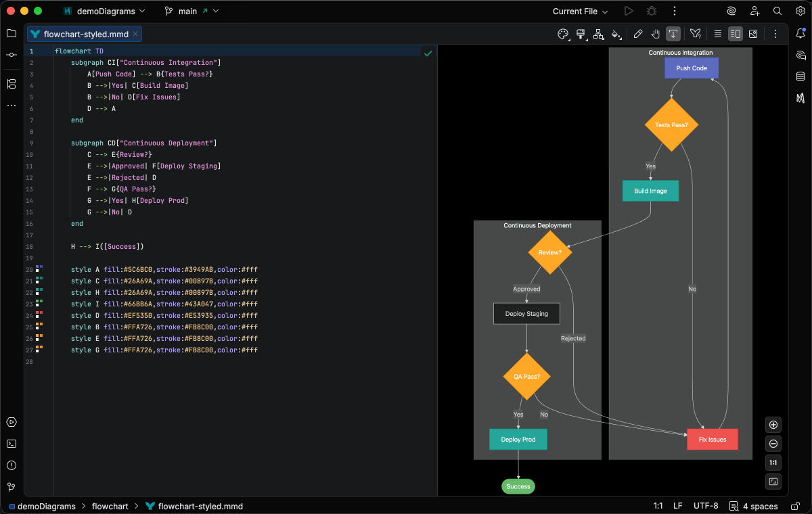Click the hand pan tool icon
The height and width of the screenshot is (514, 812).
click(x=655, y=34)
